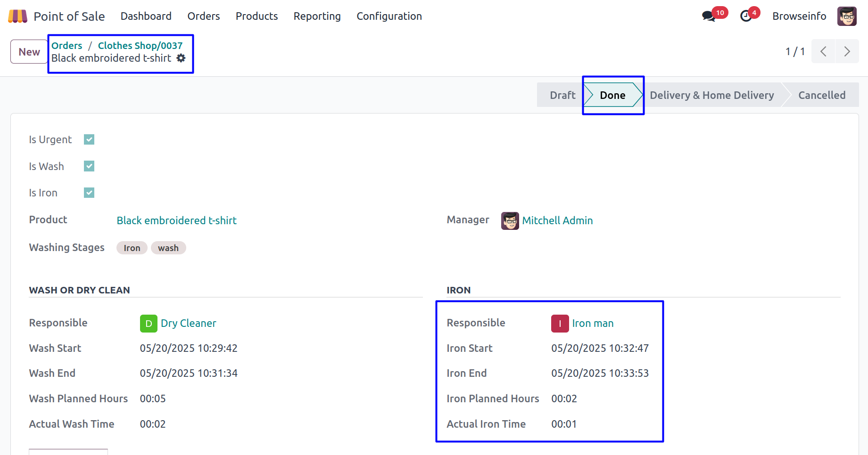Go to next record arrow
Image resolution: width=868 pixels, height=455 pixels.
pos(847,51)
